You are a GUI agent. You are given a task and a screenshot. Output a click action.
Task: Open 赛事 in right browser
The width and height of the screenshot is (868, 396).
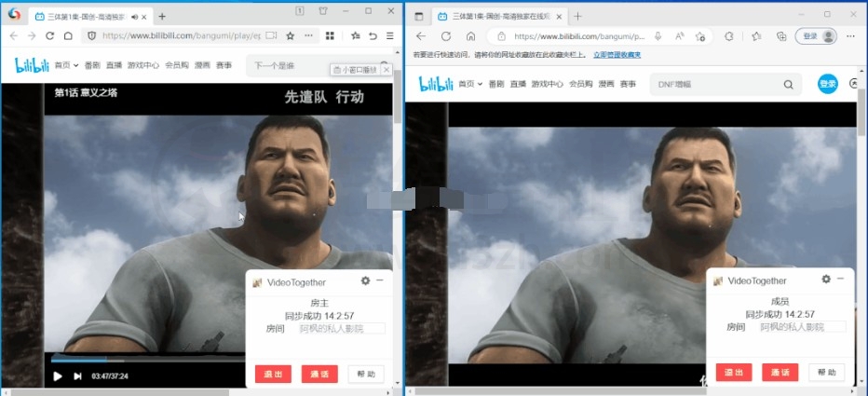(x=628, y=84)
